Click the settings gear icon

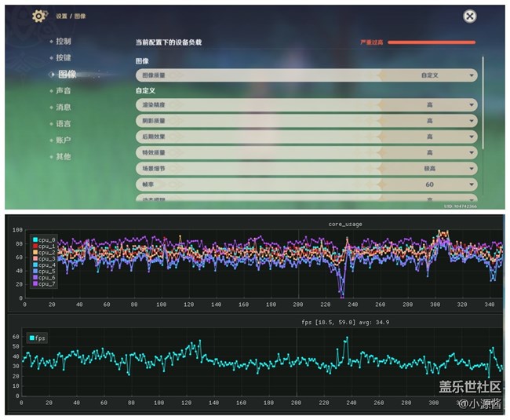point(39,16)
